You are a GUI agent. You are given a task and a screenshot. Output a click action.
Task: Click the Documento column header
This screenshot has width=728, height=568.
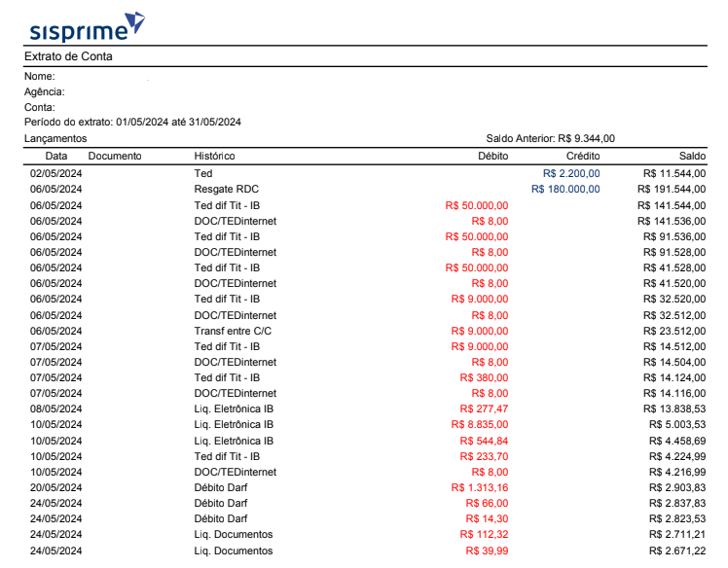115,156
